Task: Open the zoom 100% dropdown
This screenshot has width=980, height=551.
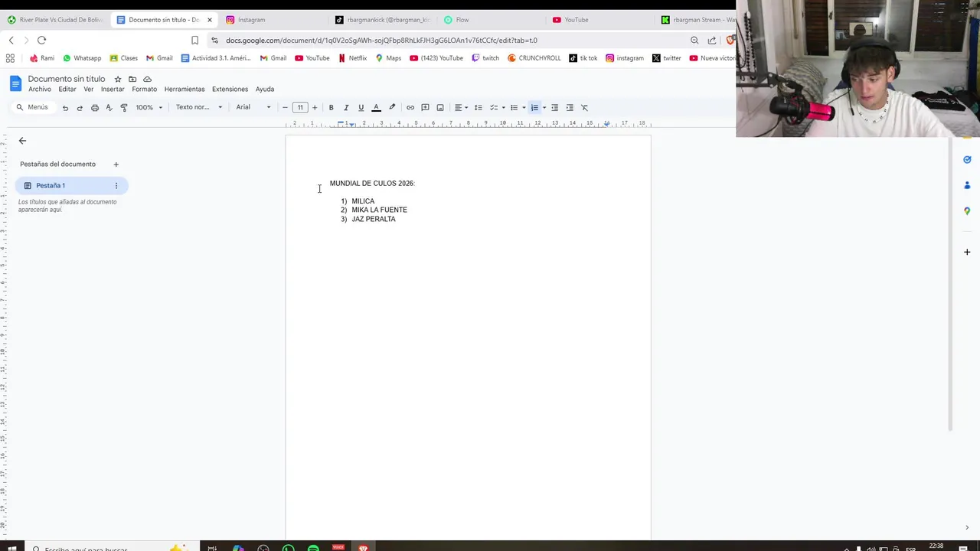Action: pos(149,108)
